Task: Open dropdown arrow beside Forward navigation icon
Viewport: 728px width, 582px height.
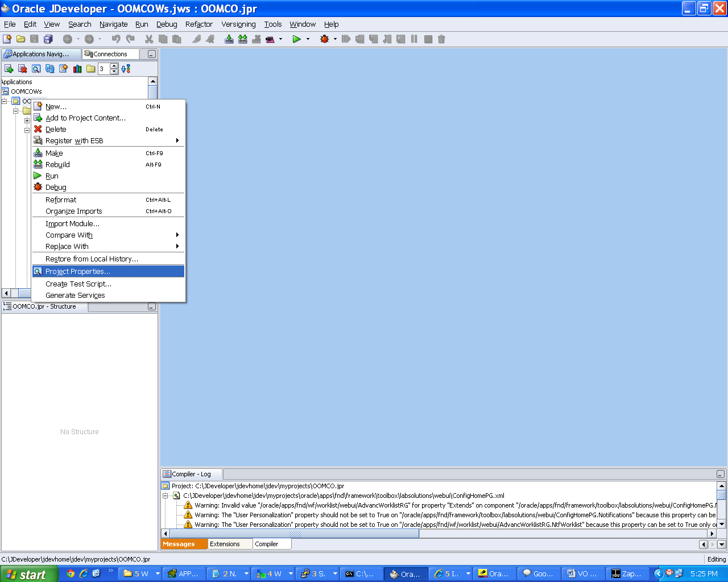Action: (100, 39)
